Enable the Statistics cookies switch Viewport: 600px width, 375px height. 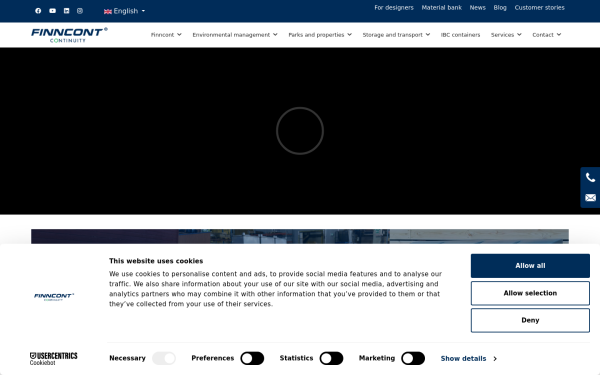(331, 358)
